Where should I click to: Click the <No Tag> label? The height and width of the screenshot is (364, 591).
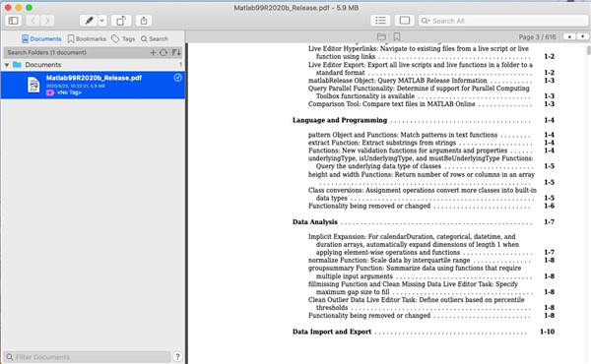(x=69, y=92)
